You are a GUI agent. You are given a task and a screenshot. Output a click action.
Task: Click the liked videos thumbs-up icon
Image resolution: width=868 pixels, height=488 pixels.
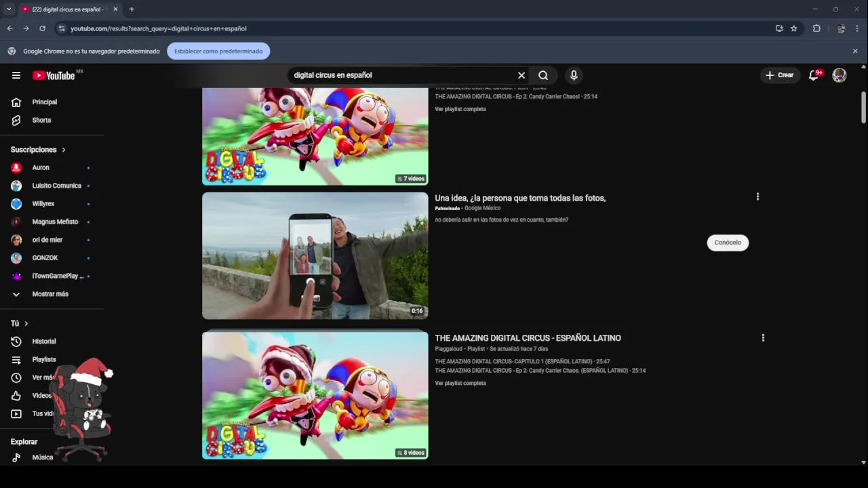coord(16,396)
